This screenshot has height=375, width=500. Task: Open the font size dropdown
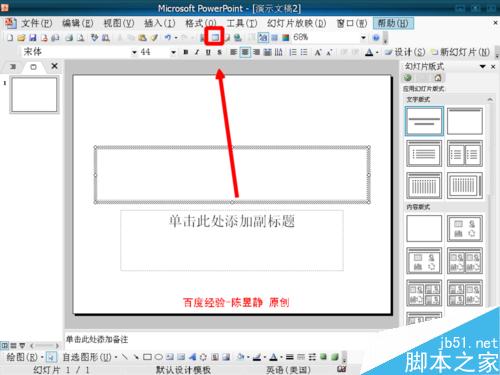(x=173, y=52)
